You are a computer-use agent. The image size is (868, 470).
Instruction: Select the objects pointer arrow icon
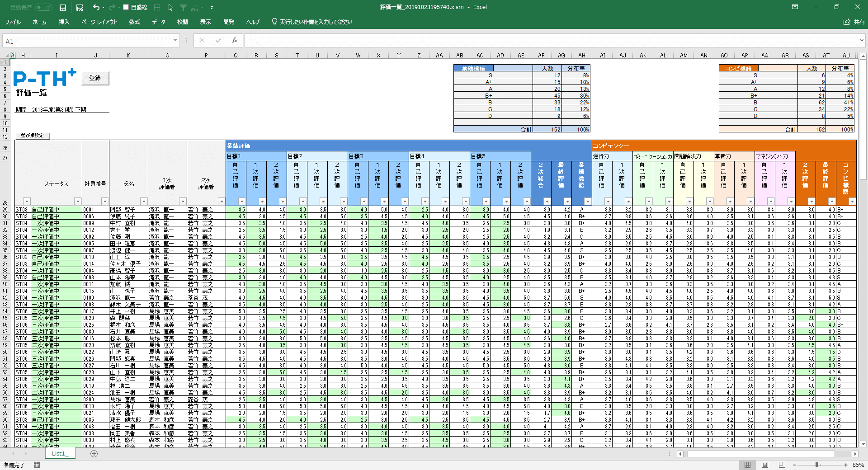tap(170, 8)
